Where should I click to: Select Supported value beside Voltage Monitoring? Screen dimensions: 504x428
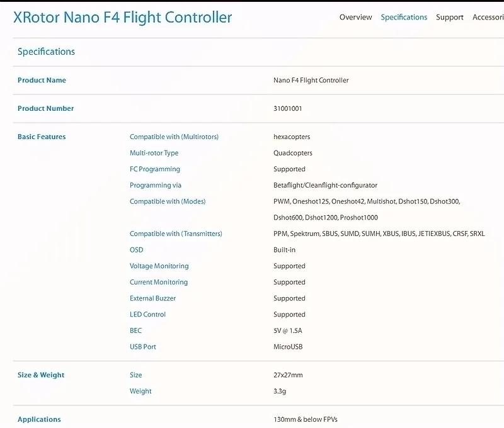[289, 266]
